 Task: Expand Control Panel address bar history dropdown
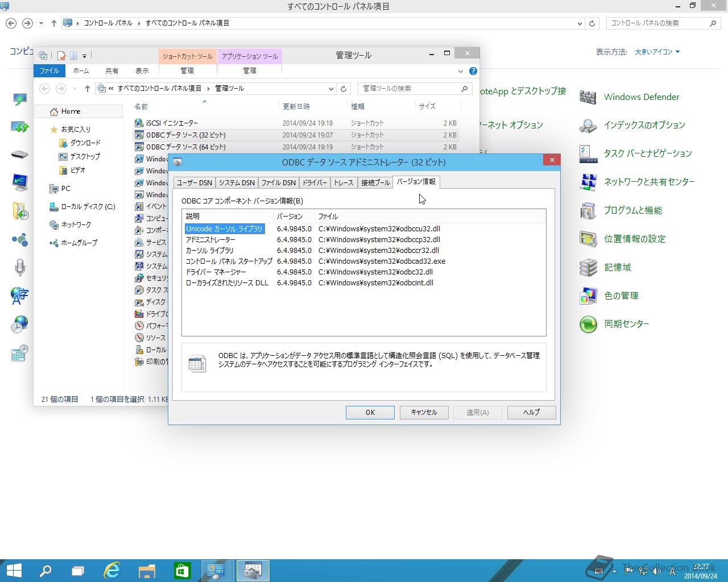click(580, 23)
